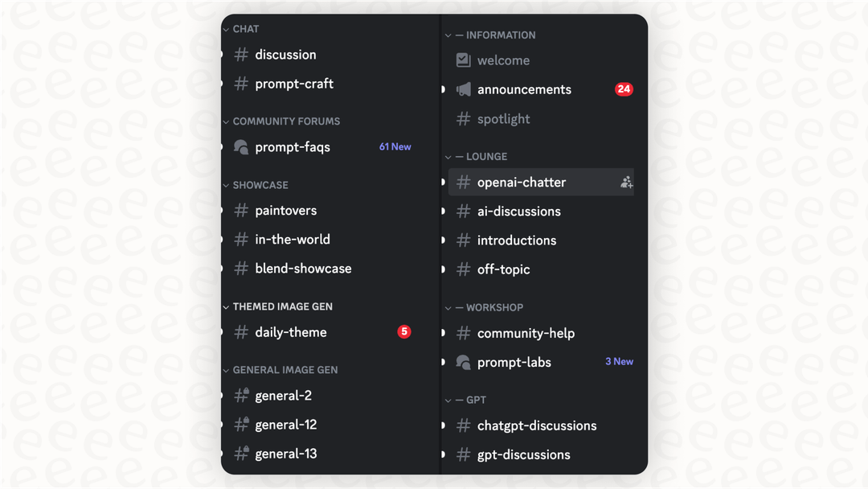This screenshot has width=868, height=489.
Task: Click the hashtag icon beside discussion
Action: (241, 55)
